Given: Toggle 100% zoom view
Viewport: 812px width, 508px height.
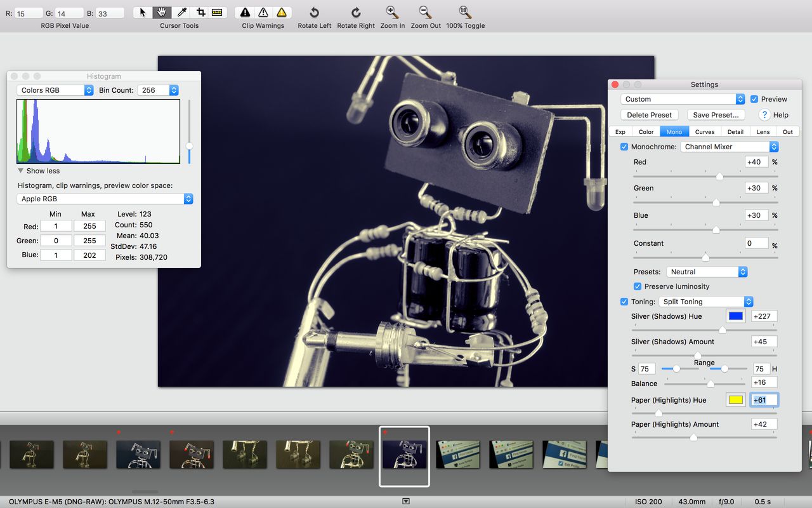Looking at the screenshot, I should (x=465, y=12).
